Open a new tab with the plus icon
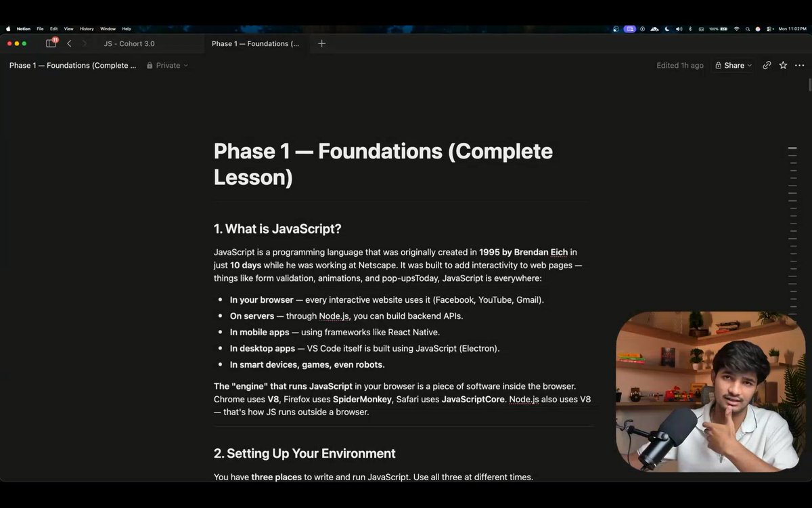812x508 pixels. (x=321, y=43)
